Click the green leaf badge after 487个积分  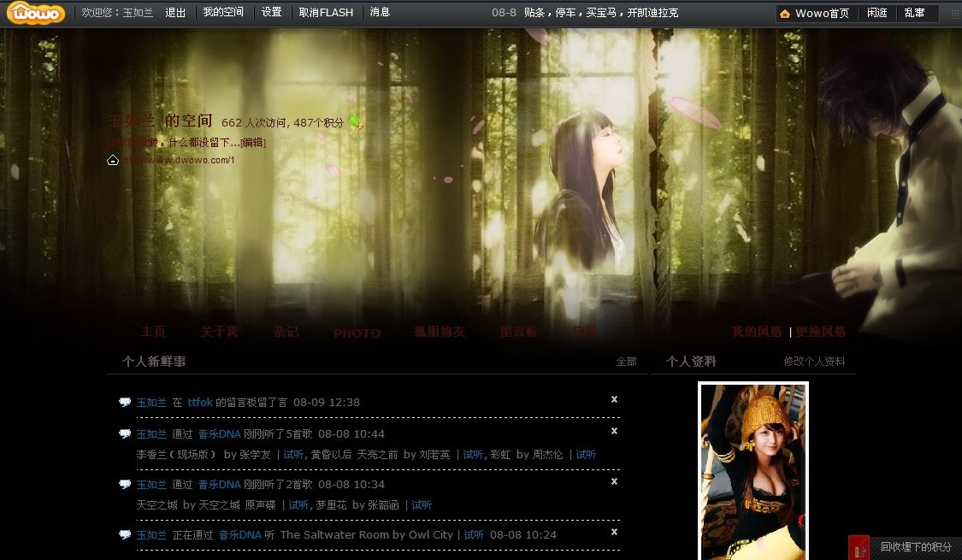356,122
